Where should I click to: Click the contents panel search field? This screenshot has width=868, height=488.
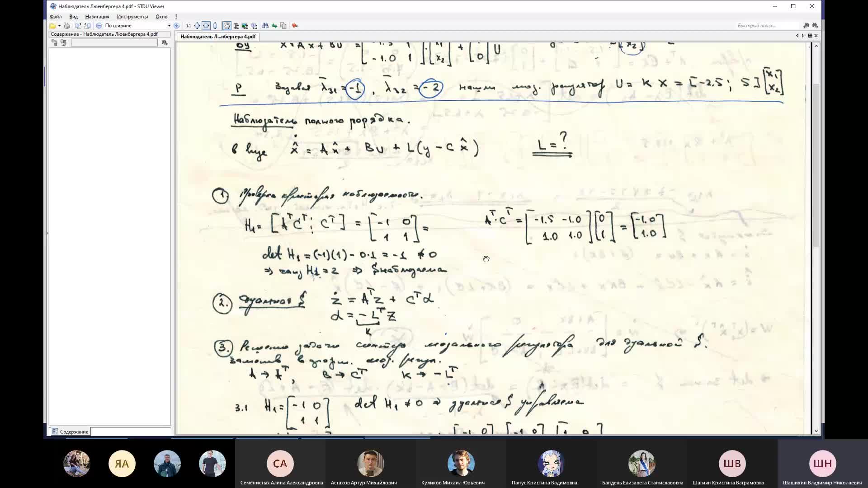click(114, 42)
